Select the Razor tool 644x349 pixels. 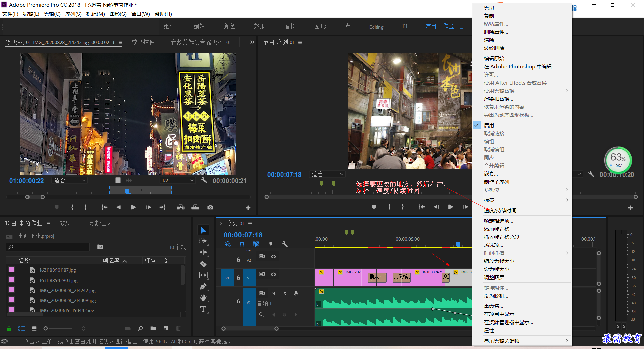203,264
